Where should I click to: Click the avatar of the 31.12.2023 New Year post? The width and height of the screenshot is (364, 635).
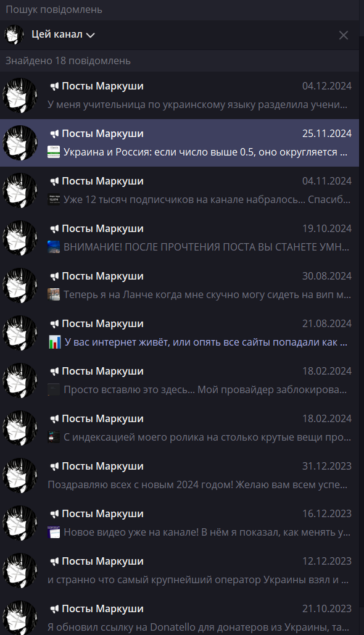click(x=20, y=475)
